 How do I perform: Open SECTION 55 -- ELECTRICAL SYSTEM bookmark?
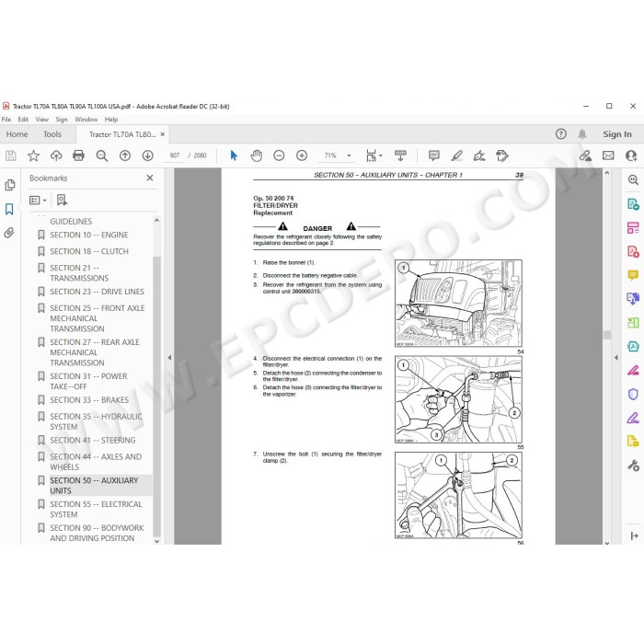coord(96,510)
